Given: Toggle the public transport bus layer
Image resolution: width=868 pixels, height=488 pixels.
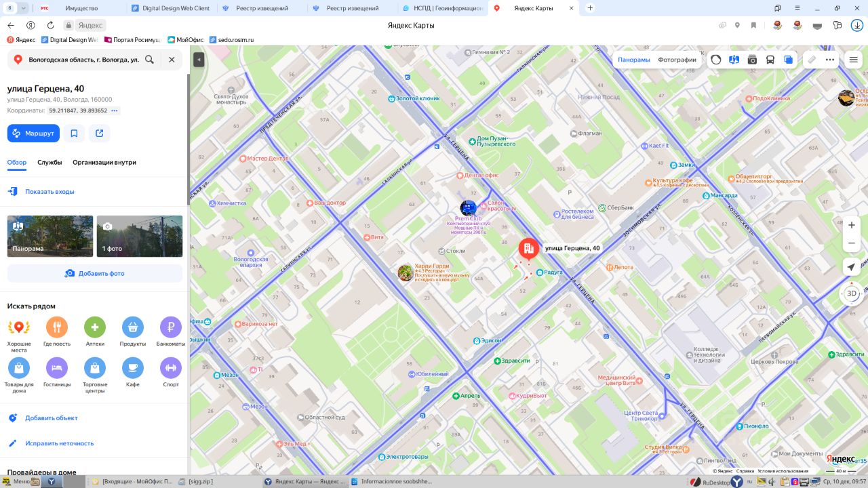Looking at the screenshot, I should click(770, 60).
